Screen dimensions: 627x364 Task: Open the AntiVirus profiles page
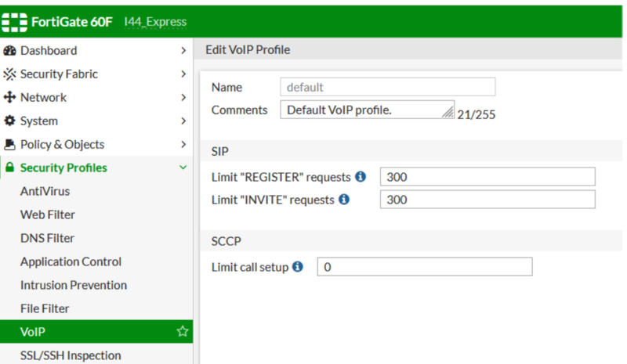click(x=45, y=191)
